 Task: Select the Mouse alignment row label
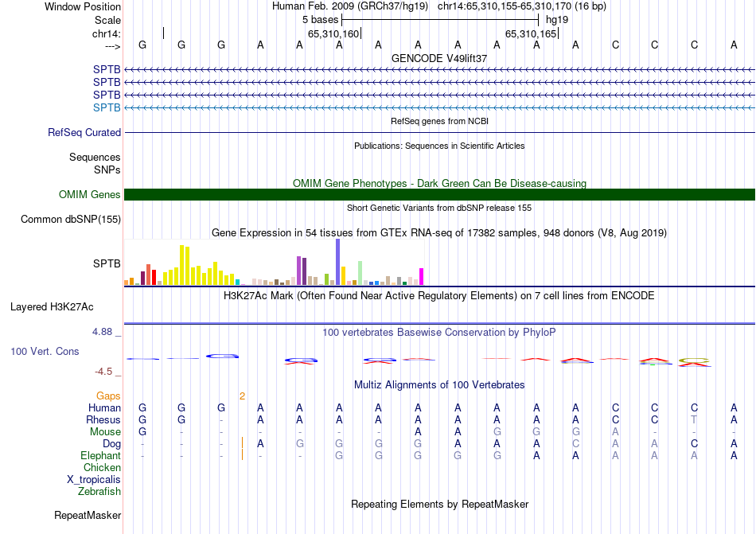pyautogui.click(x=105, y=432)
